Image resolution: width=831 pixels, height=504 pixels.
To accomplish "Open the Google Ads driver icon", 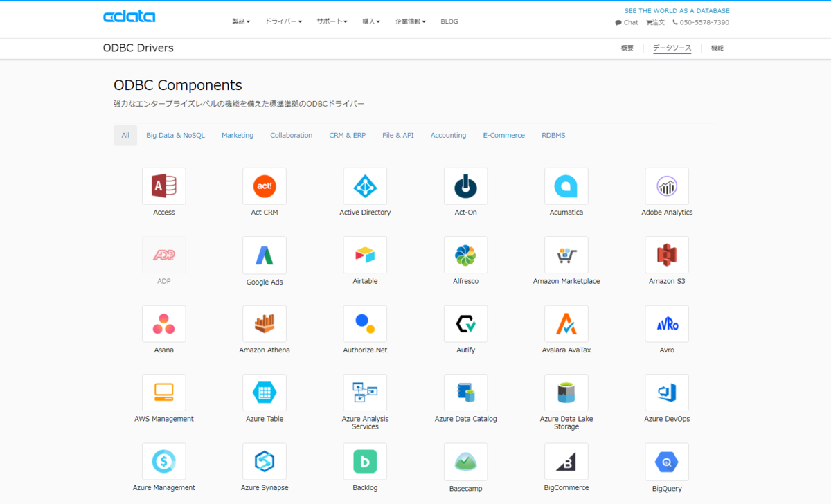I will pyautogui.click(x=265, y=255).
